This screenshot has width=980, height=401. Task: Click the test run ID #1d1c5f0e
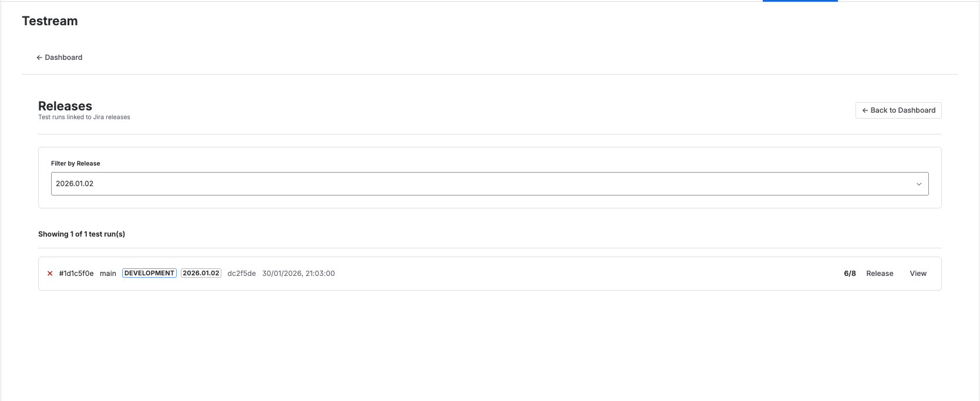tap(75, 273)
